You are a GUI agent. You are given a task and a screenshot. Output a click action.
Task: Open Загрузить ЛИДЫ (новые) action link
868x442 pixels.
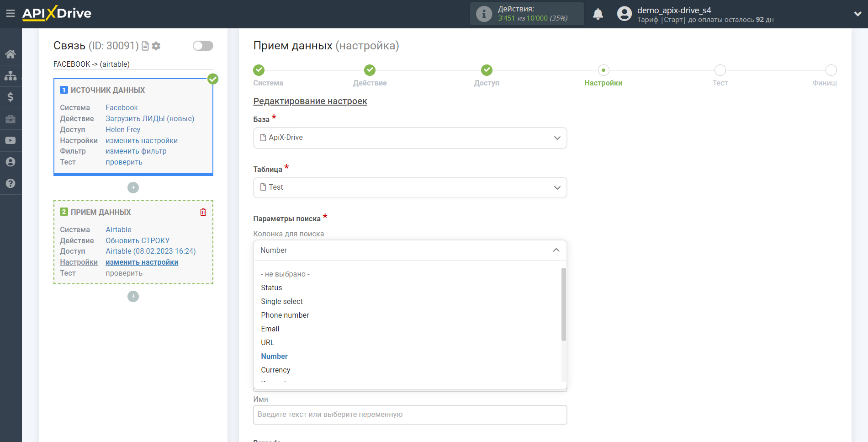[x=150, y=119]
